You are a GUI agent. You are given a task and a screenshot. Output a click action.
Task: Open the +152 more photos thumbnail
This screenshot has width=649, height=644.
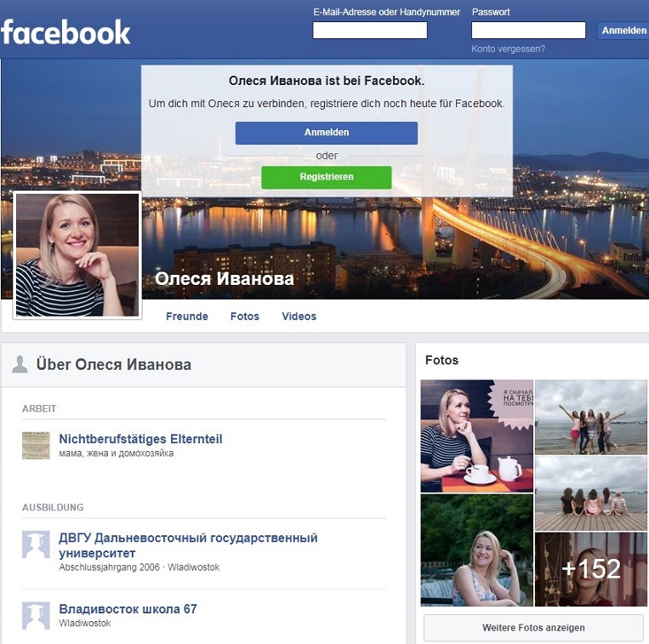tap(590, 569)
